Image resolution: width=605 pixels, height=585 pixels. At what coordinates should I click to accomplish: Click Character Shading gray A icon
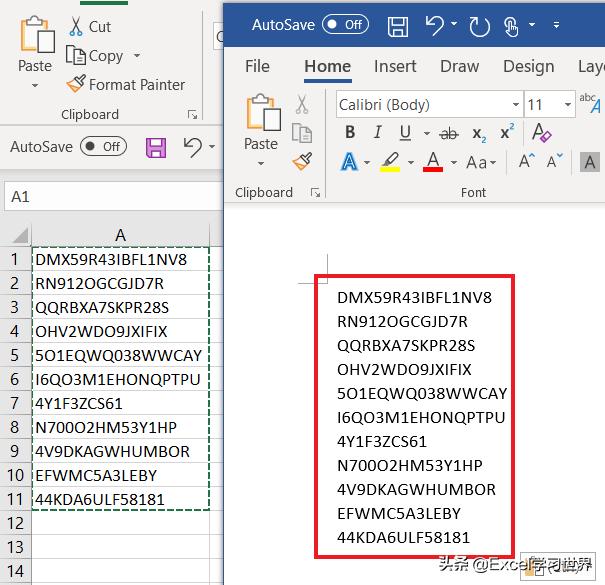(590, 162)
